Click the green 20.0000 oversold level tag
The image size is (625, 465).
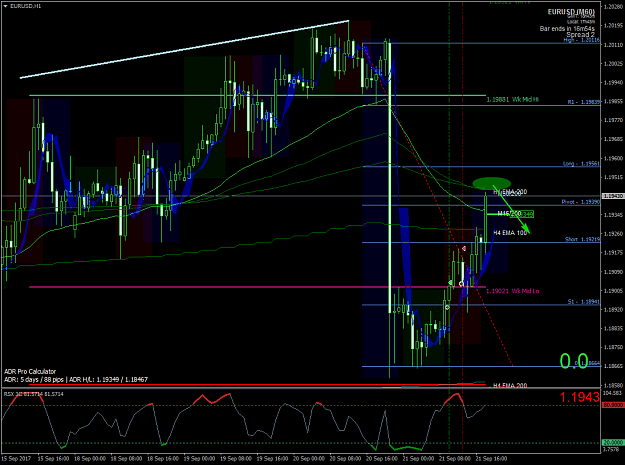click(613, 443)
